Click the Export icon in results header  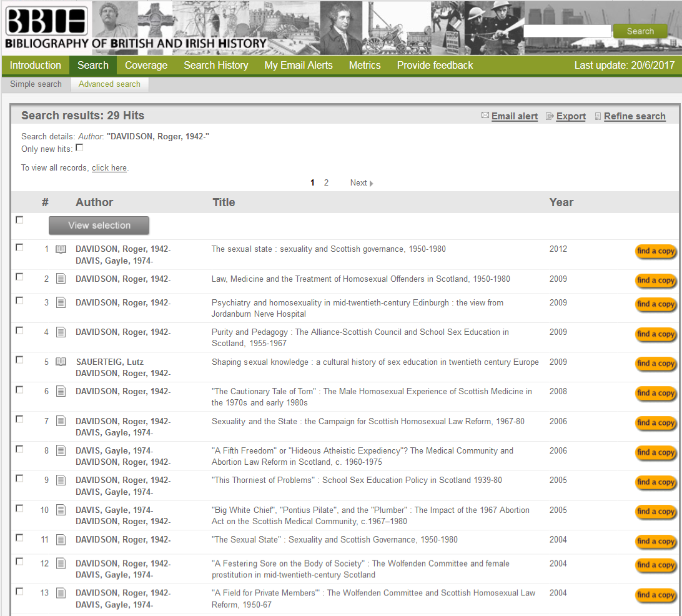(550, 116)
